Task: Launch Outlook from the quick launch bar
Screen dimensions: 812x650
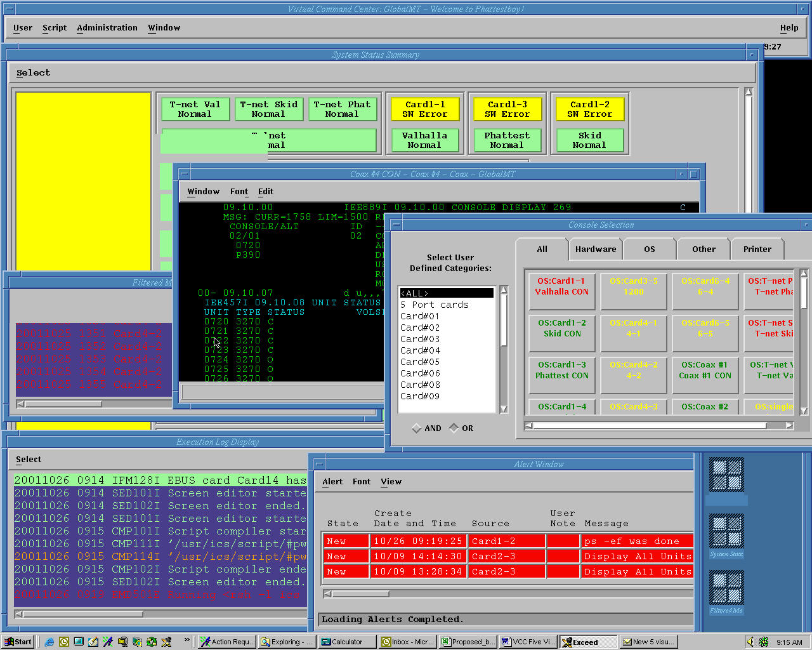Action: (64, 642)
